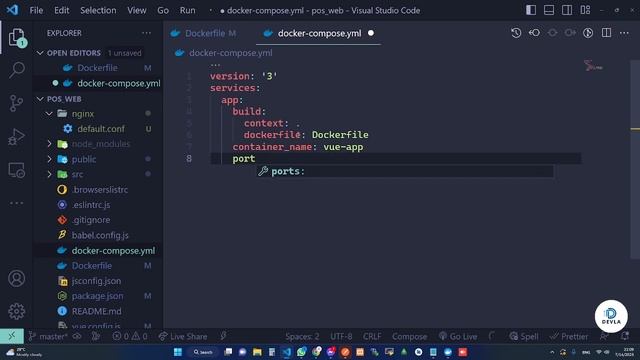This screenshot has width=640, height=360.
Task: Open the Explorer view in activity bar
Action: click(x=16, y=38)
